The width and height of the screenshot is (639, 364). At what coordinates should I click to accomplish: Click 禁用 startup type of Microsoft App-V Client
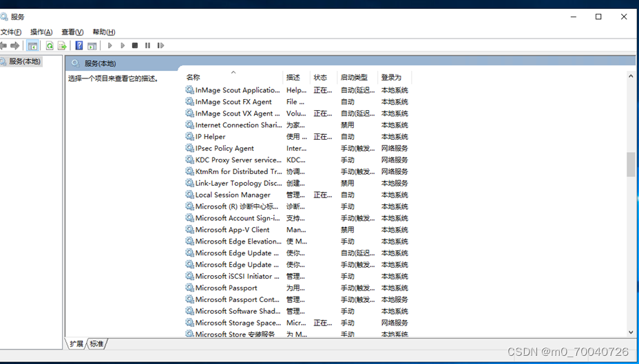pyautogui.click(x=347, y=230)
